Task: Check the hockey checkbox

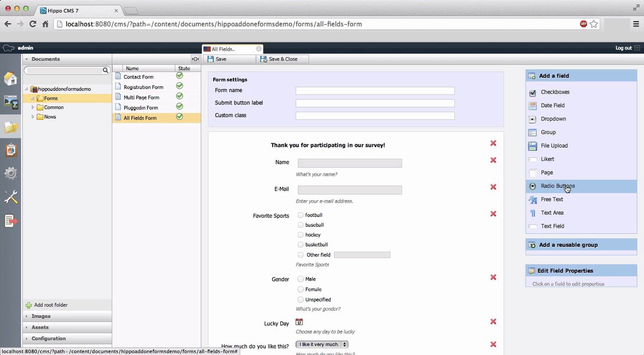Action: 300,235
